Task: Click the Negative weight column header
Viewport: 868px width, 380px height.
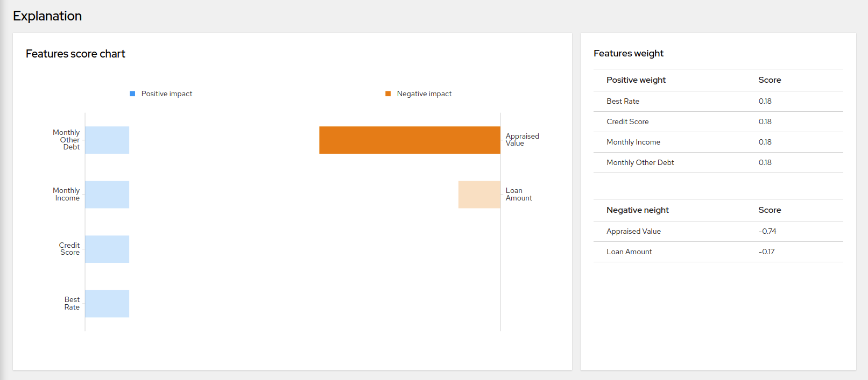Action: (637, 210)
